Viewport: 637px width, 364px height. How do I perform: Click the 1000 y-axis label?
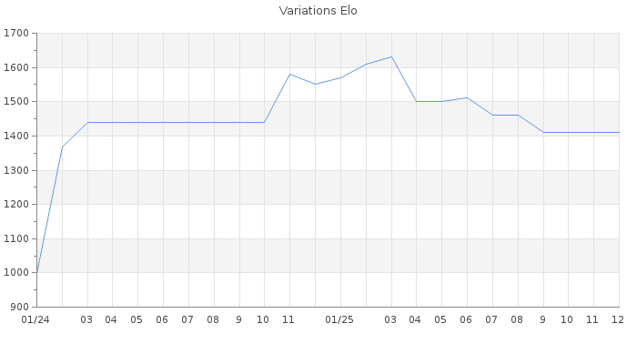16,273
